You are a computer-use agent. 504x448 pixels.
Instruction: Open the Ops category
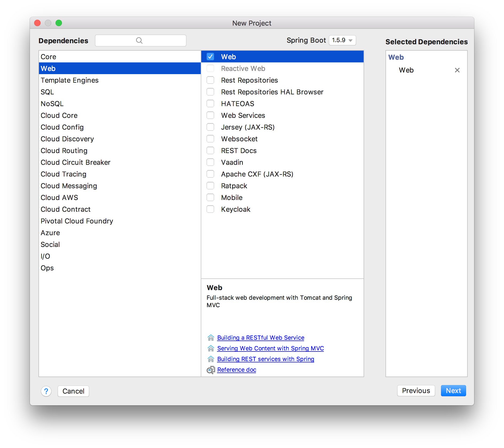[120, 268]
